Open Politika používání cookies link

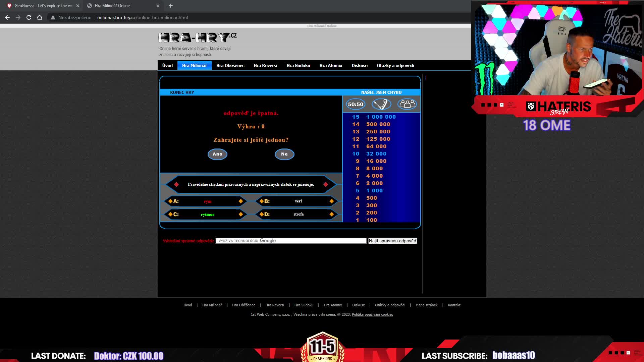tap(372, 314)
